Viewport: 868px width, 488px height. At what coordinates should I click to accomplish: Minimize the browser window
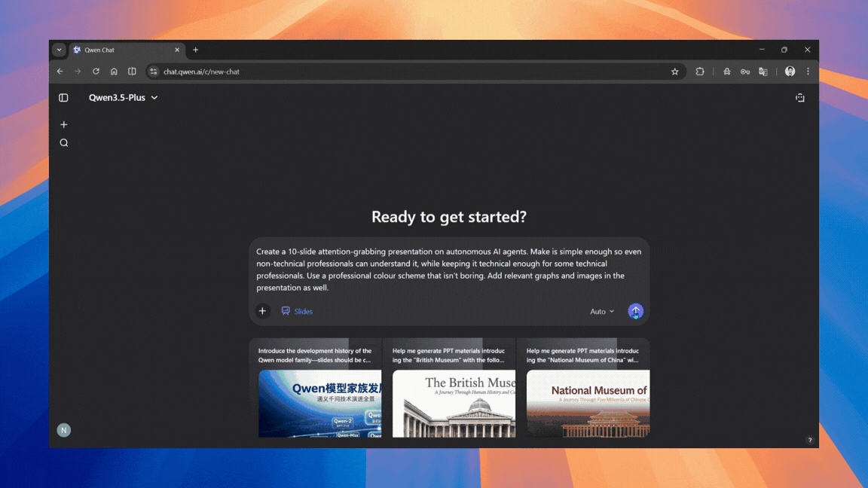[x=762, y=50]
